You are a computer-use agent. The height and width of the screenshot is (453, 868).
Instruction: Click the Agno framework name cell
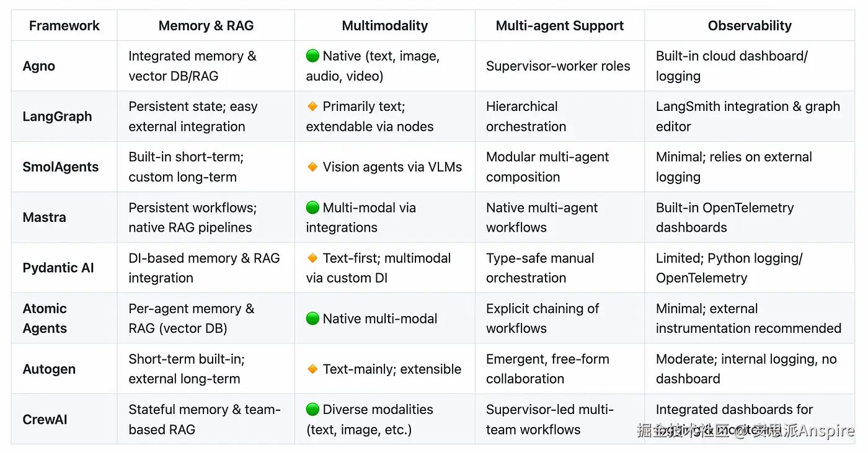click(x=39, y=66)
